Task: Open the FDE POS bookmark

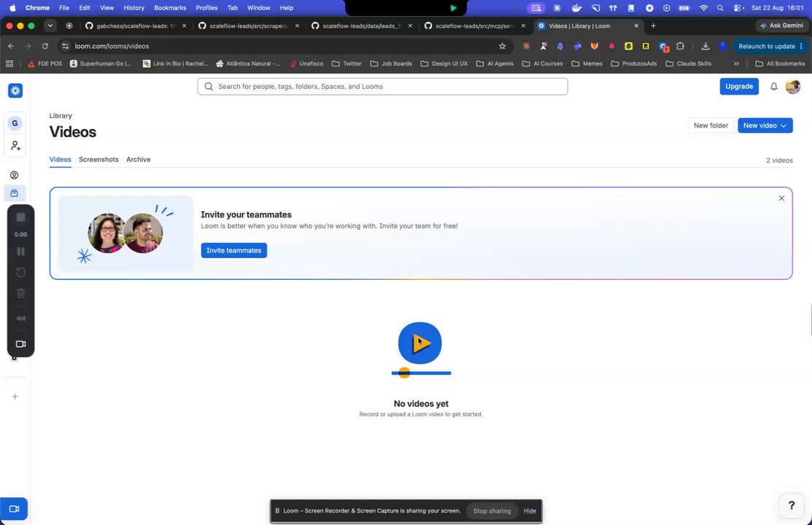Action: tap(44, 63)
